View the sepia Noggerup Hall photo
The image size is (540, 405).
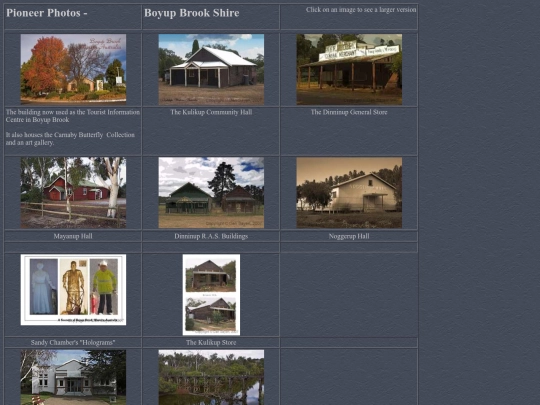(349, 193)
